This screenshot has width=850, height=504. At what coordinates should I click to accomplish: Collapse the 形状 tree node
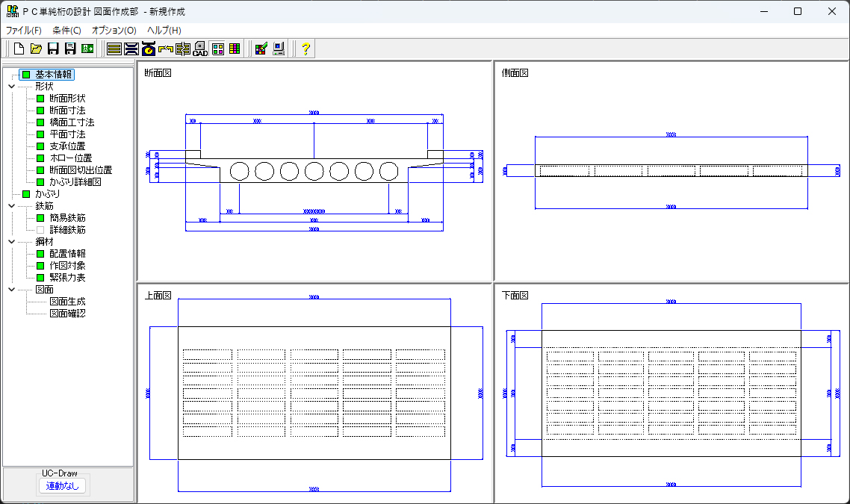(11, 86)
